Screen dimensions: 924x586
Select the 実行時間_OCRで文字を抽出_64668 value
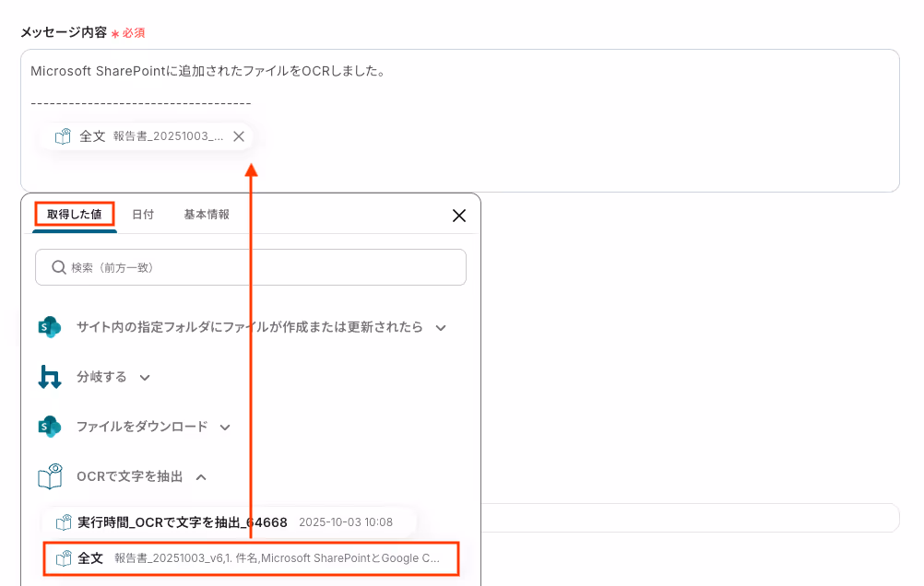pos(230,522)
